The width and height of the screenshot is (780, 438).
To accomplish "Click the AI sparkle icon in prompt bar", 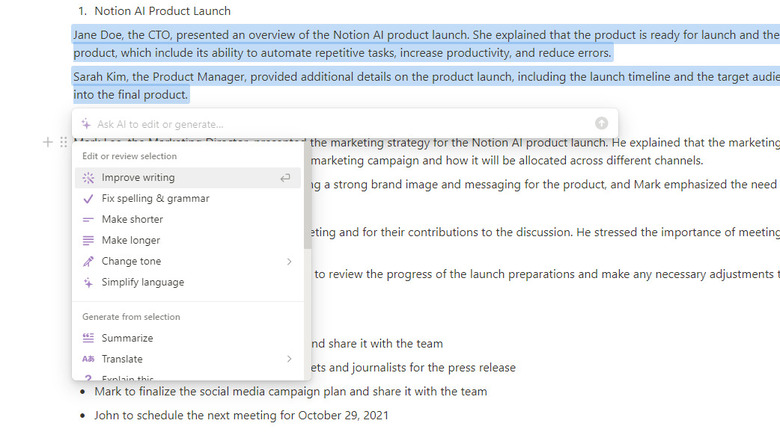I will click(x=86, y=123).
